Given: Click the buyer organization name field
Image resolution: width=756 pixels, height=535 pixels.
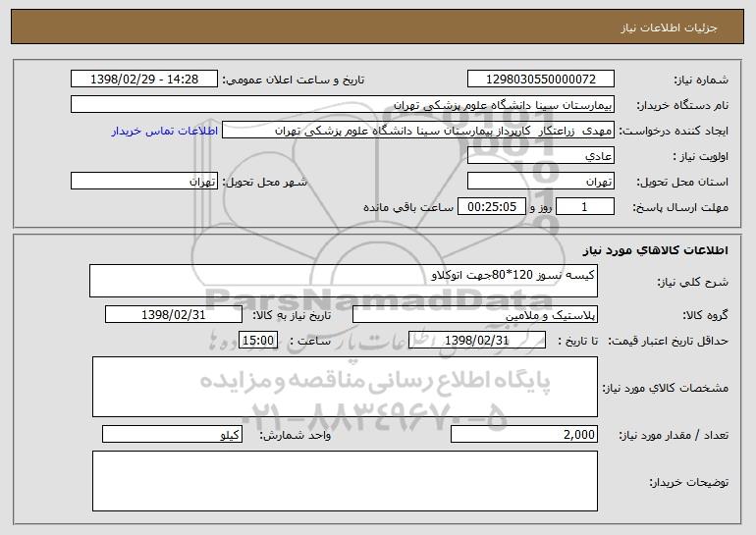Looking at the screenshot, I should (x=343, y=105).
